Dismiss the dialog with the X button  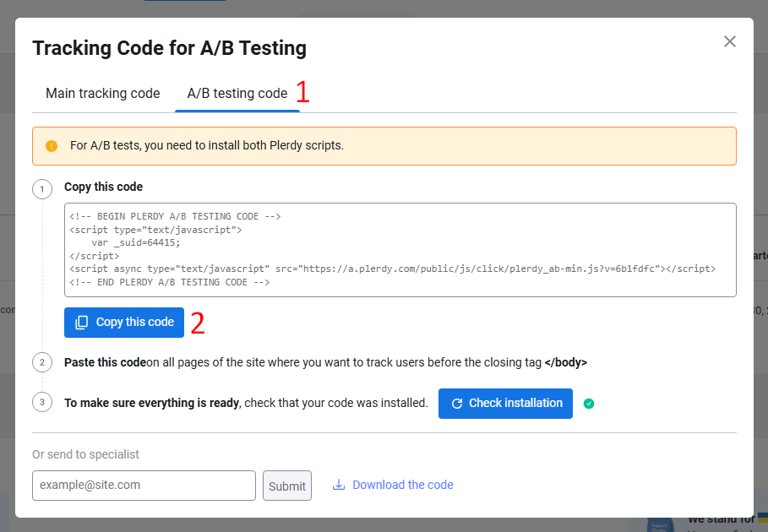pos(729,41)
